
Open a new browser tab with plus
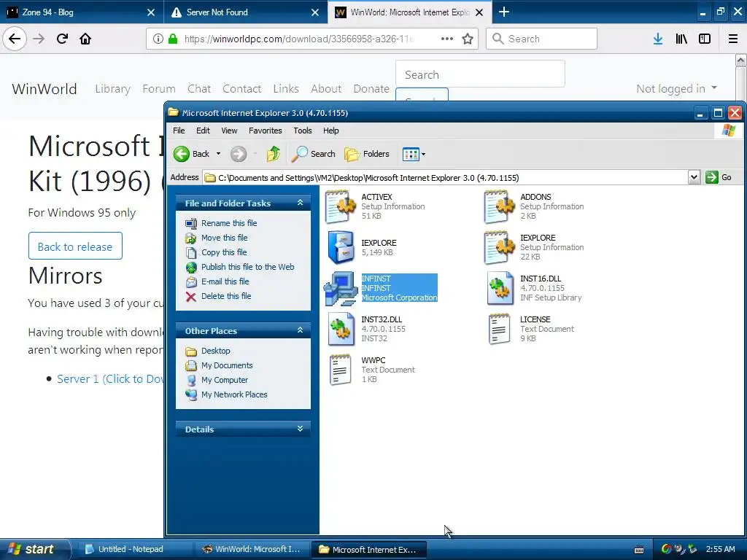(x=503, y=12)
